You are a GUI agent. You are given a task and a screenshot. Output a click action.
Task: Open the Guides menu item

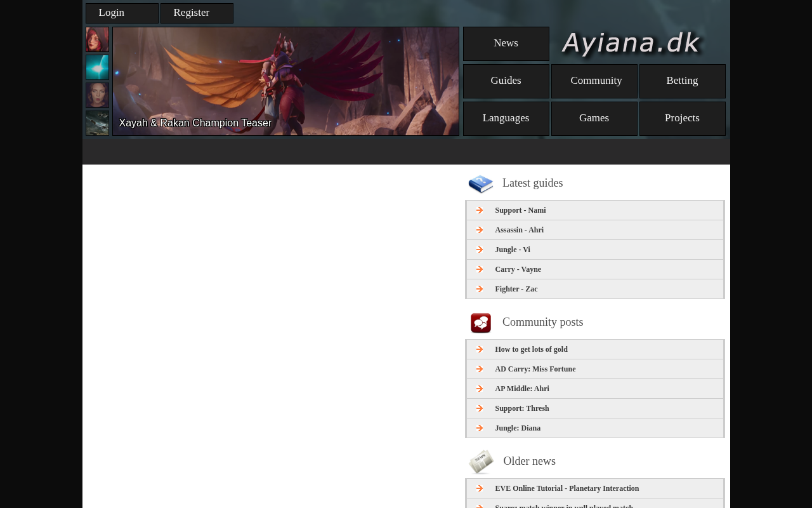click(x=506, y=81)
